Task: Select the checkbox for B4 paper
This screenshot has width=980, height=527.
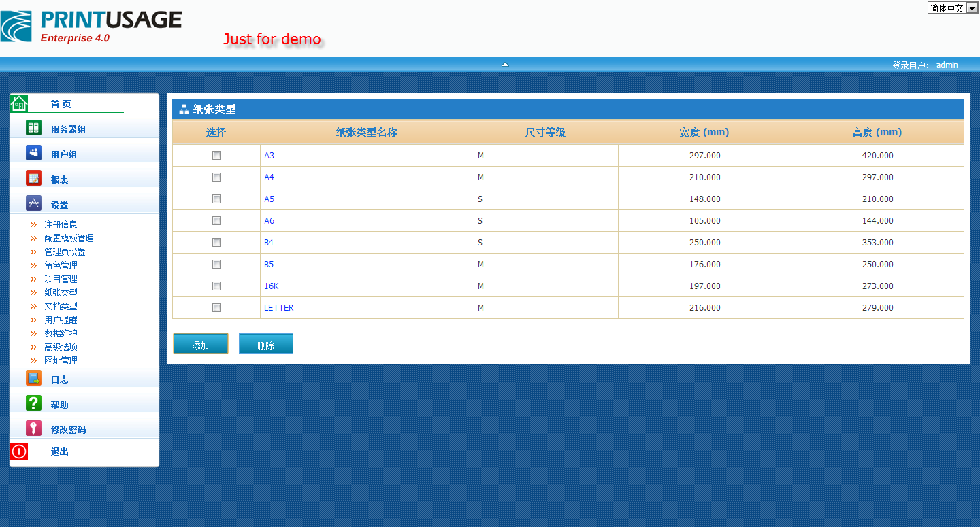Action: [216, 243]
